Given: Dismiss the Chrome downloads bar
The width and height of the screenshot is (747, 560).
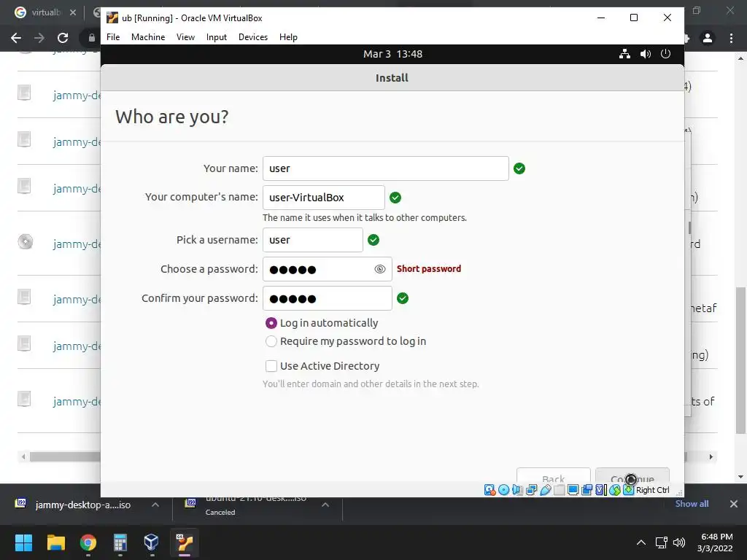Looking at the screenshot, I should tap(734, 504).
